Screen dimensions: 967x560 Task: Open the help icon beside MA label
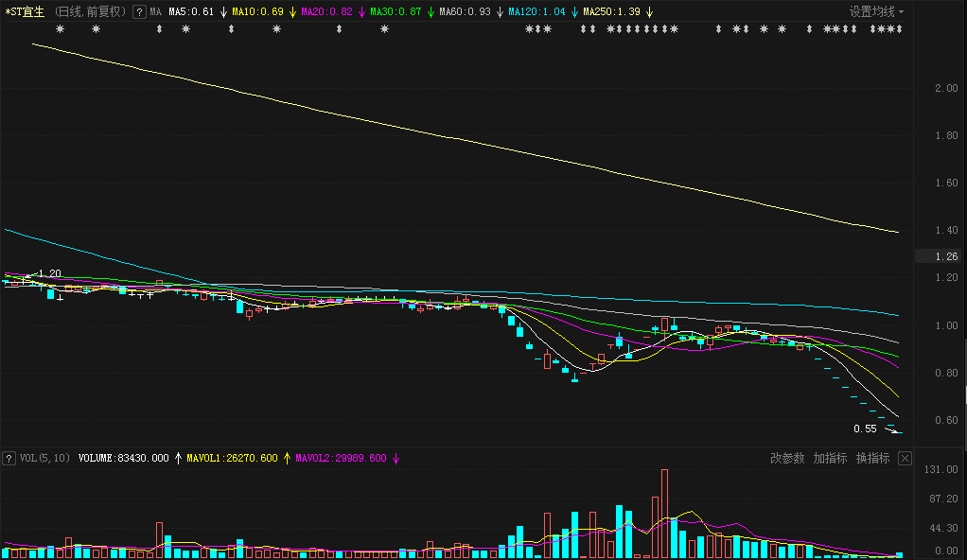pyautogui.click(x=139, y=12)
